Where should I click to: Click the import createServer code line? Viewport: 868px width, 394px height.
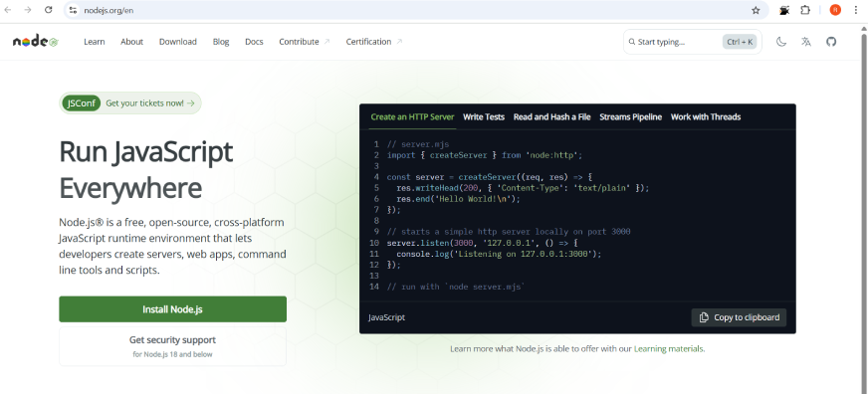coord(485,155)
